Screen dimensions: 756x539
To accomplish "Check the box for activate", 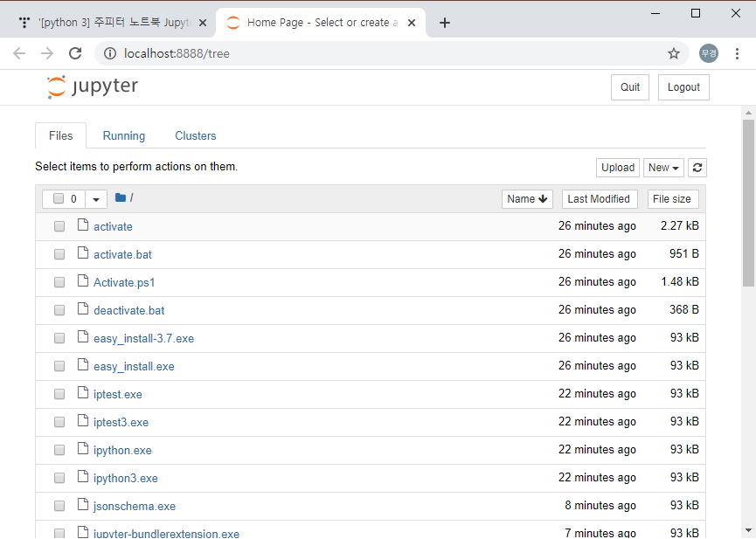I will pos(59,226).
